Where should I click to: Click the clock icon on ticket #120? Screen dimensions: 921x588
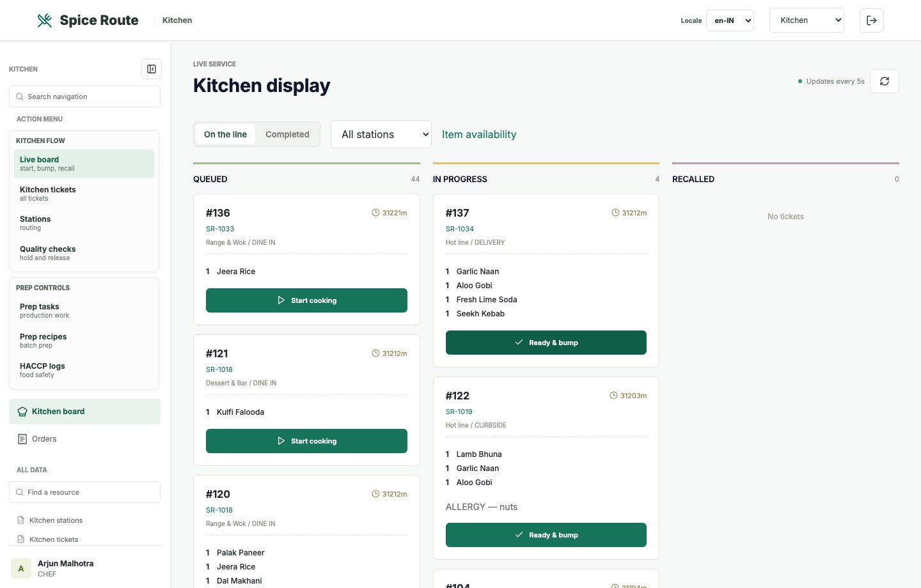[x=376, y=494]
